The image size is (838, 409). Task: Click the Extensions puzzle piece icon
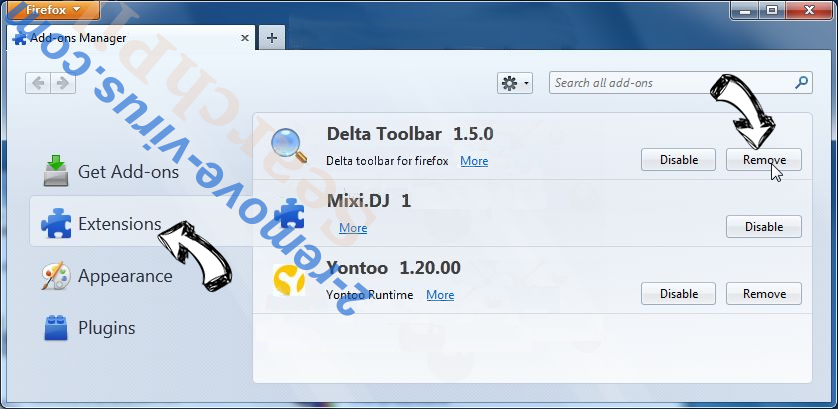[56, 223]
